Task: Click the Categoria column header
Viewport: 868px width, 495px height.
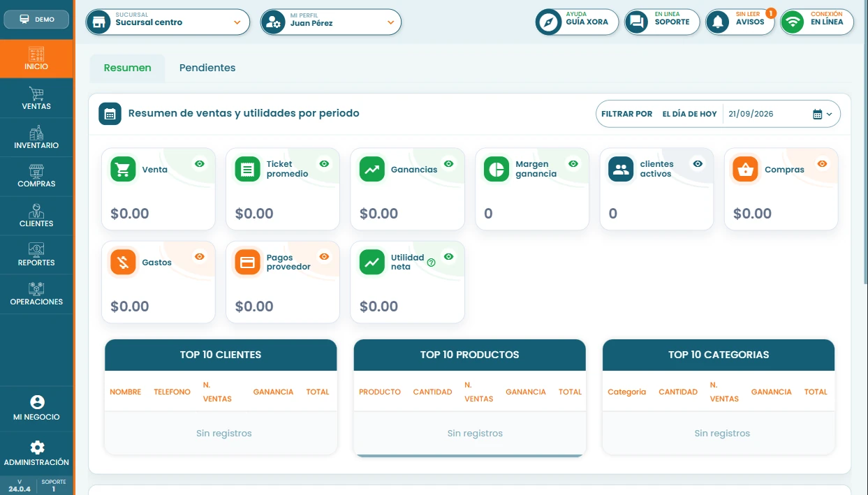Action: 627,392
